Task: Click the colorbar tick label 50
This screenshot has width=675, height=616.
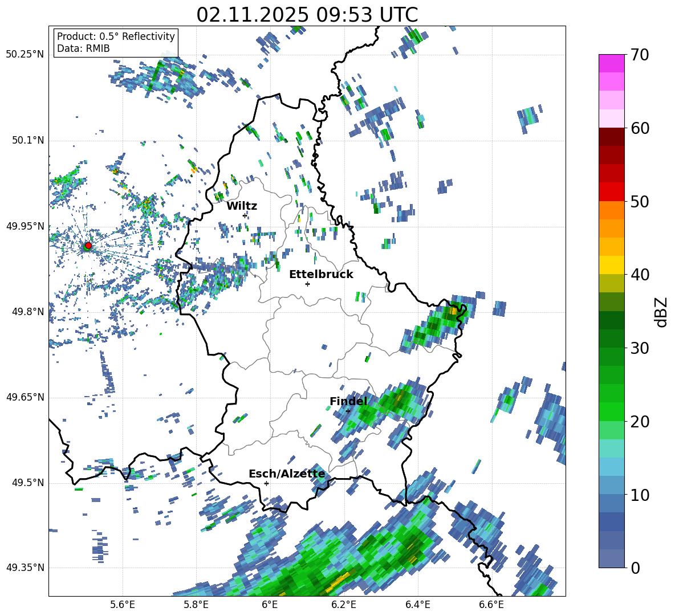Action: pos(640,201)
